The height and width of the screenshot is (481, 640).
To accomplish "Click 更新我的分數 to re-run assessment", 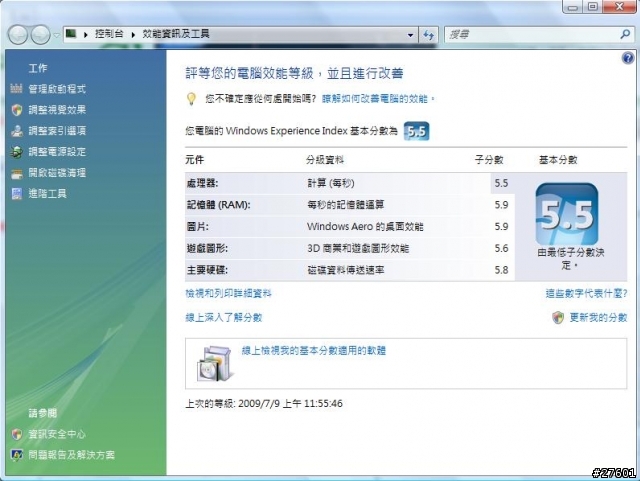I will [598, 317].
